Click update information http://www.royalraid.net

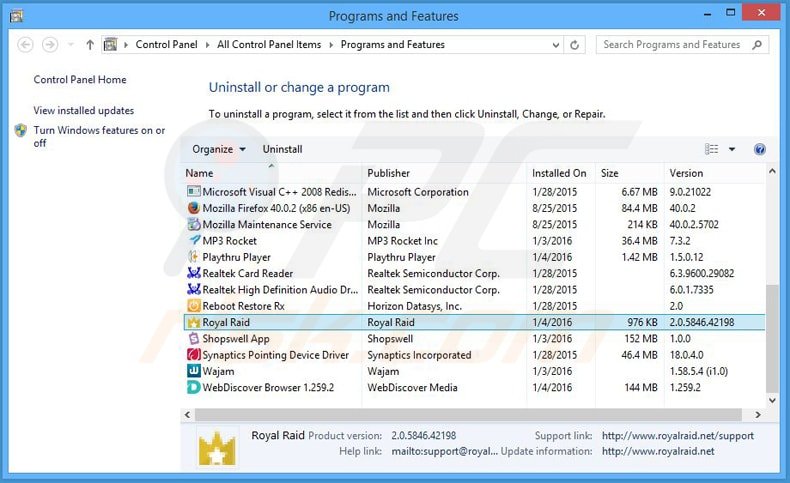pos(658,451)
